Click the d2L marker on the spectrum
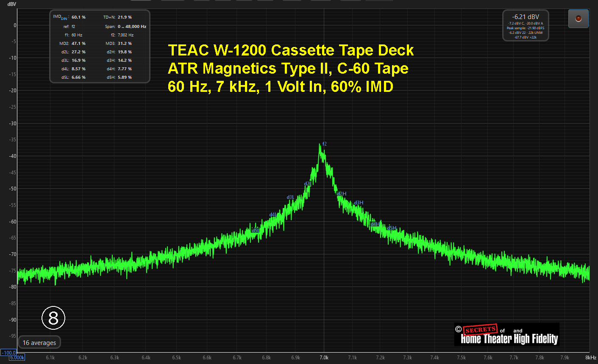Image resolution: width=598 pixels, height=364 pixels. tap(308, 184)
